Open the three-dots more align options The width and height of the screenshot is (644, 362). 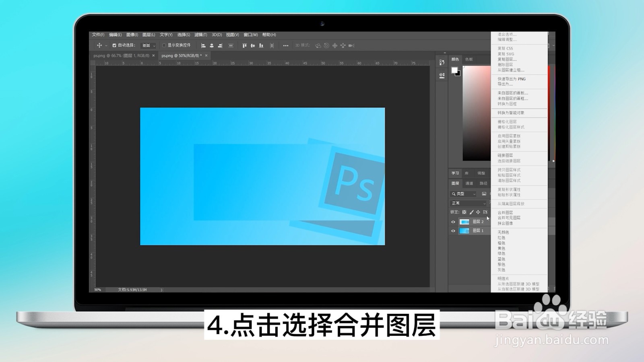(286, 46)
